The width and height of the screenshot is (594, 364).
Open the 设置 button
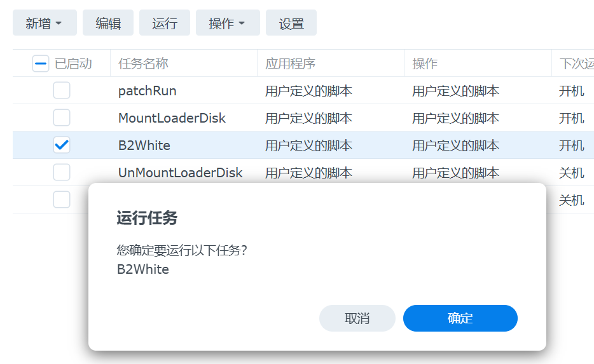[291, 23]
